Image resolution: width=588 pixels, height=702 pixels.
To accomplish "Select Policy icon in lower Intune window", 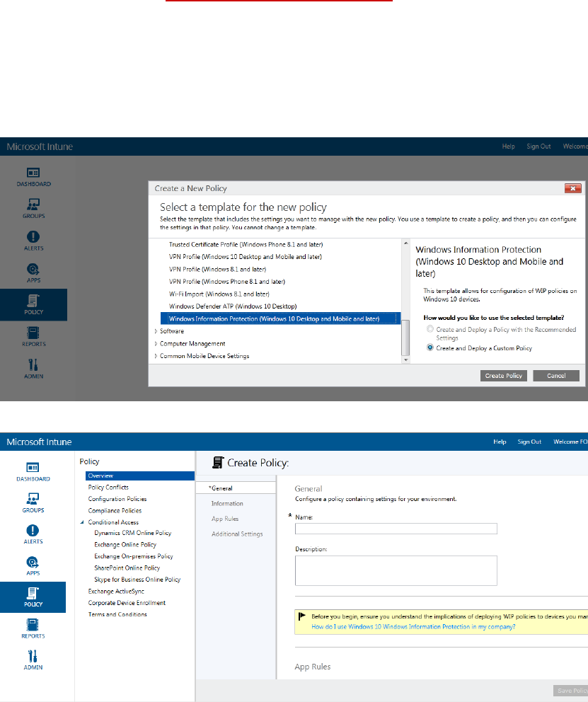I will 33,597.
